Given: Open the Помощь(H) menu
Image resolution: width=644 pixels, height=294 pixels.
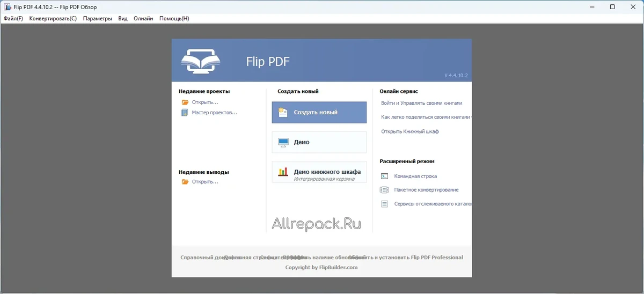Looking at the screenshot, I should click(x=174, y=18).
